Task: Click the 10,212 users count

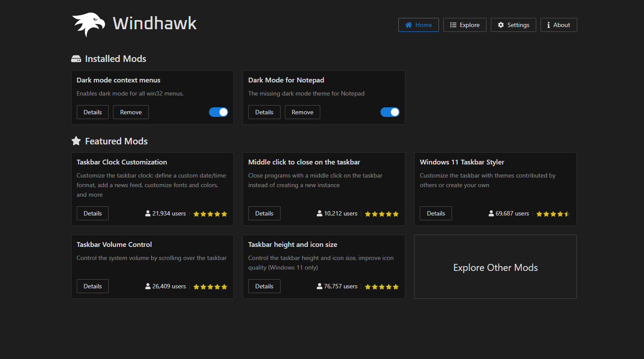Action: pyautogui.click(x=341, y=213)
